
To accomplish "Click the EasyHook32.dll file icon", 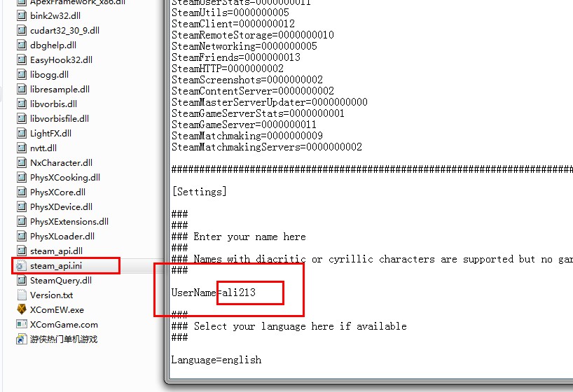I will [22, 59].
